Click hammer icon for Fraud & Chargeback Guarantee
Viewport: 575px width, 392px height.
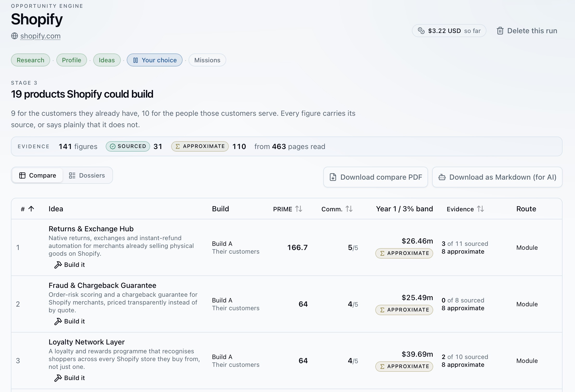pos(58,321)
